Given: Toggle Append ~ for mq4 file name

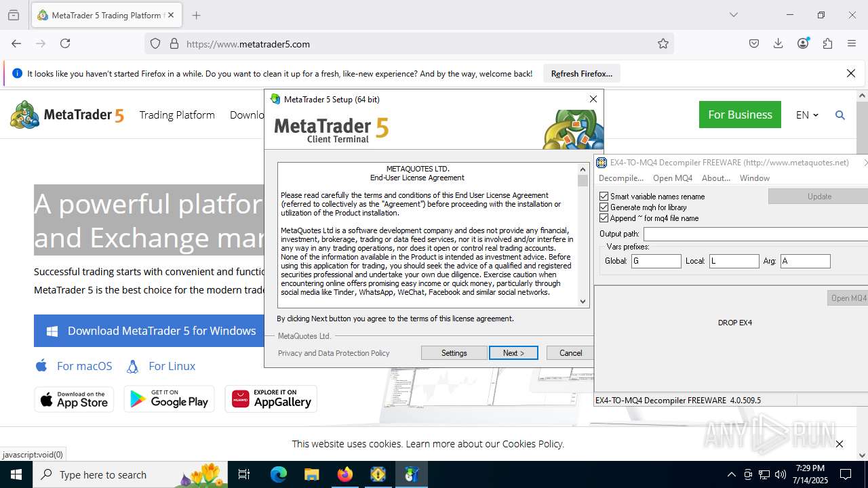Looking at the screenshot, I should [604, 218].
